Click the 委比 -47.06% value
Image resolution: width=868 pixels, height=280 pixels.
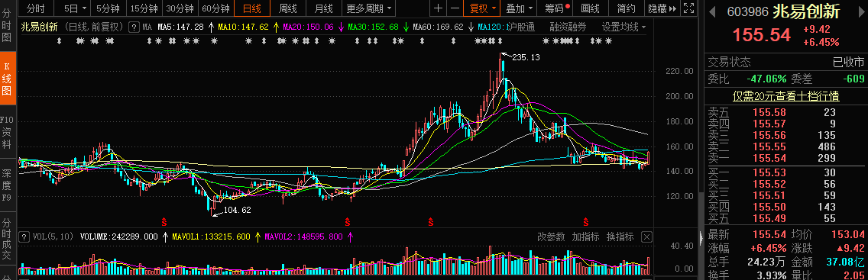click(x=766, y=79)
